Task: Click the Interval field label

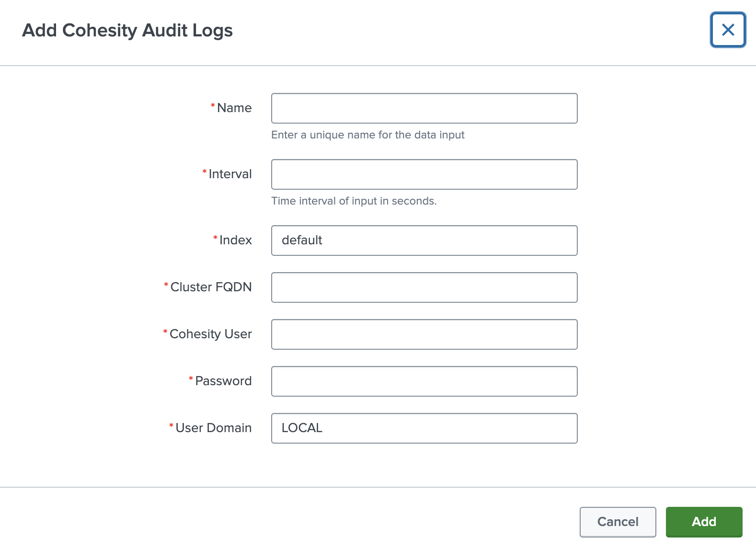Action: 230,174
